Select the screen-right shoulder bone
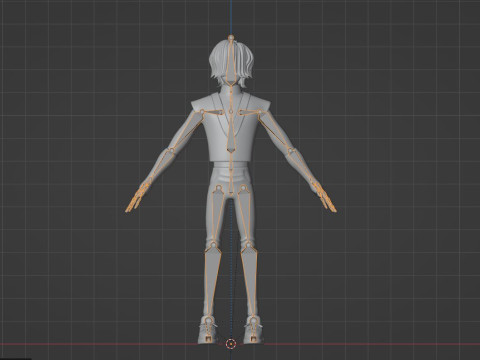The width and height of the screenshot is (480, 360). 249,113
